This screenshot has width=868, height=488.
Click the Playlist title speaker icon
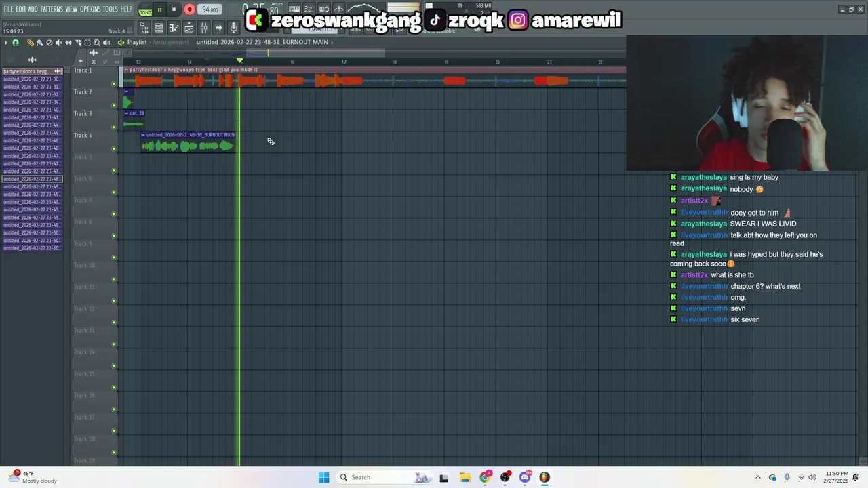click(121, 43)
